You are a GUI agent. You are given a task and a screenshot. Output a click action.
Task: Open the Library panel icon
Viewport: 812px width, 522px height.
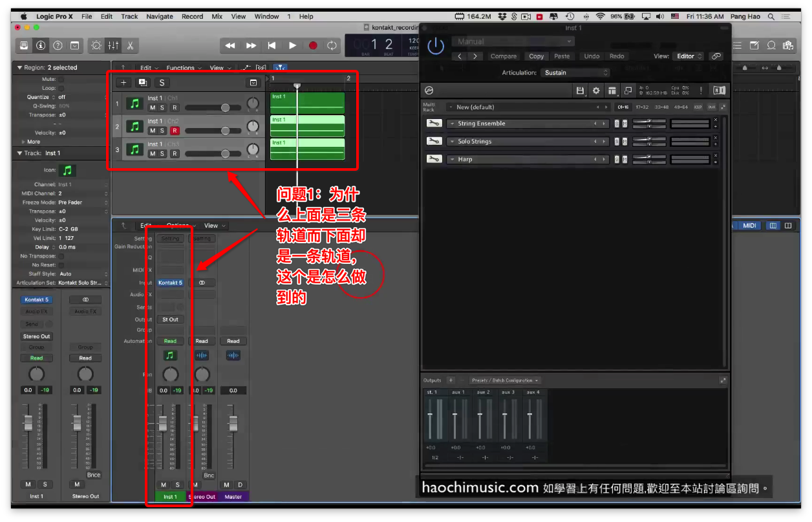pyautogui.click(x=24, y=45)
